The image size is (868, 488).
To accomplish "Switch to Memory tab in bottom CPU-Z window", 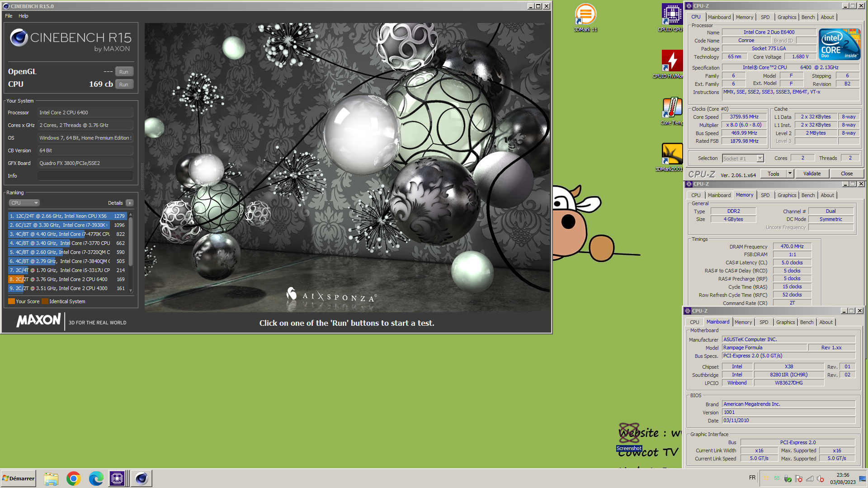I will 743,322.
